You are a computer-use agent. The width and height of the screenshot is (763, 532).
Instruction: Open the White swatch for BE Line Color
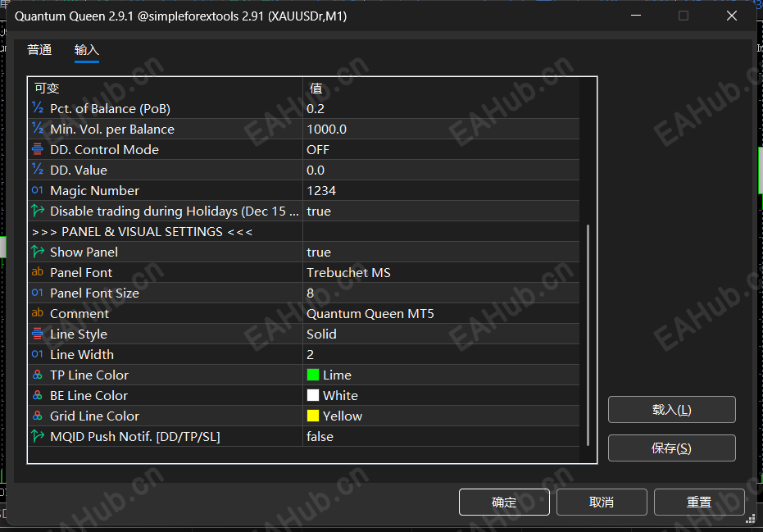click(x=313, y=395)
